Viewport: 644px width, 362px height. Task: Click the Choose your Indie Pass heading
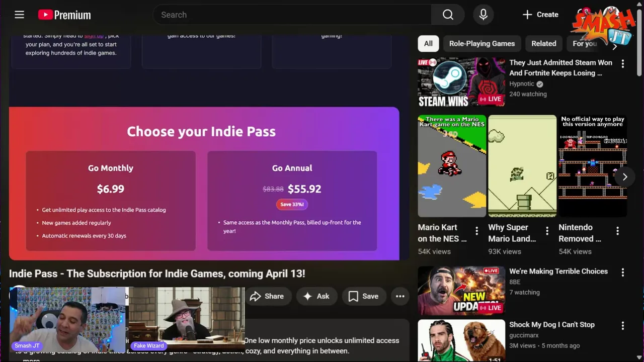point(201,131)
